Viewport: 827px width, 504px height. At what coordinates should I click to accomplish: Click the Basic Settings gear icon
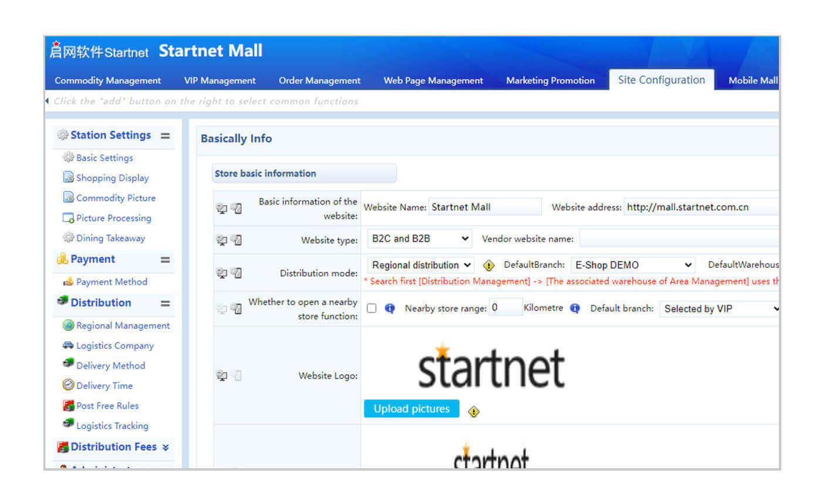68,158
